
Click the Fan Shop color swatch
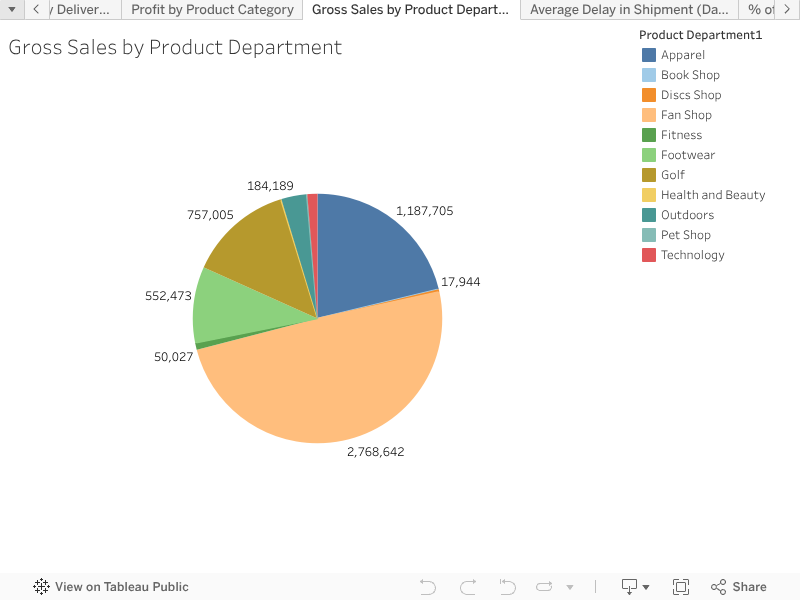649,115
